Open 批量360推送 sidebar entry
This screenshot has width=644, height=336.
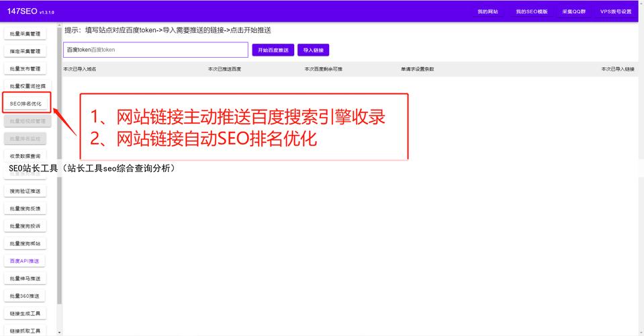(x=25, y=296)
